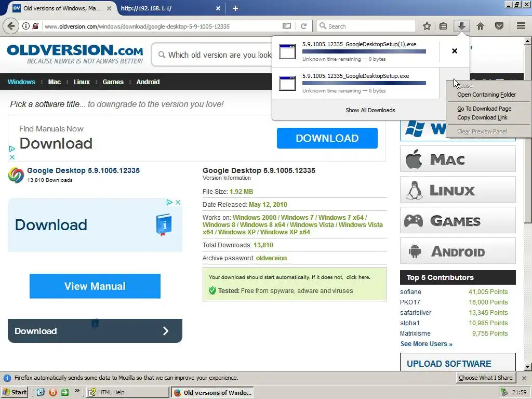Dismiss the Firefox data notification bar

coord(524,378)
